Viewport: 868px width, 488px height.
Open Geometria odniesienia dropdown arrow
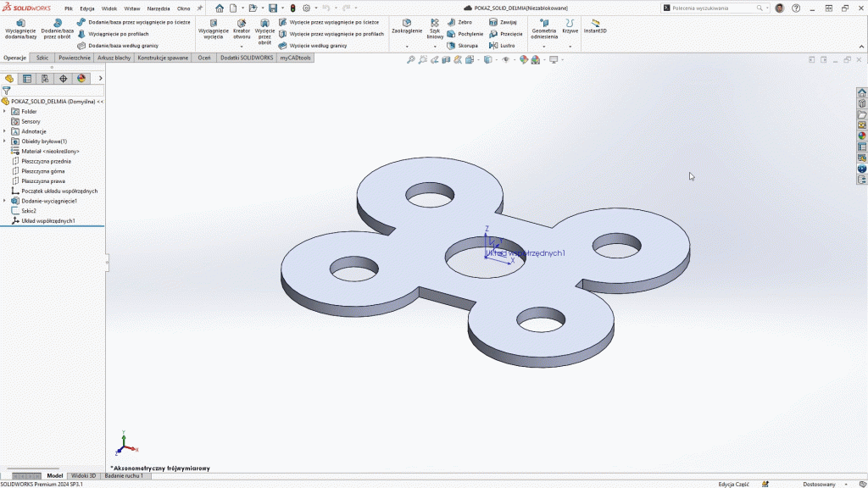coord(544,47)
